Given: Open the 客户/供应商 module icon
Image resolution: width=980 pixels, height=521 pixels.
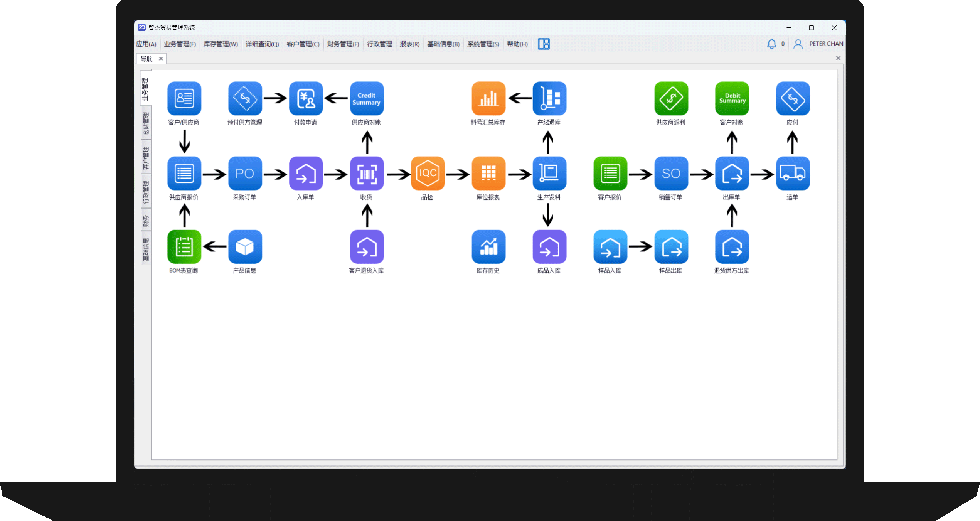Looking at the screenshot, I should click(184, 99).
